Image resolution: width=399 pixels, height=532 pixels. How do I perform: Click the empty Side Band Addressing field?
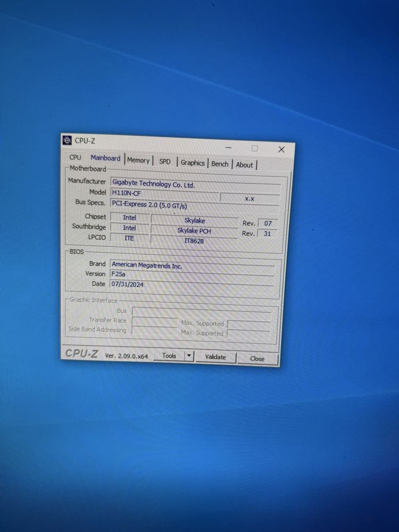pos(154,330)
